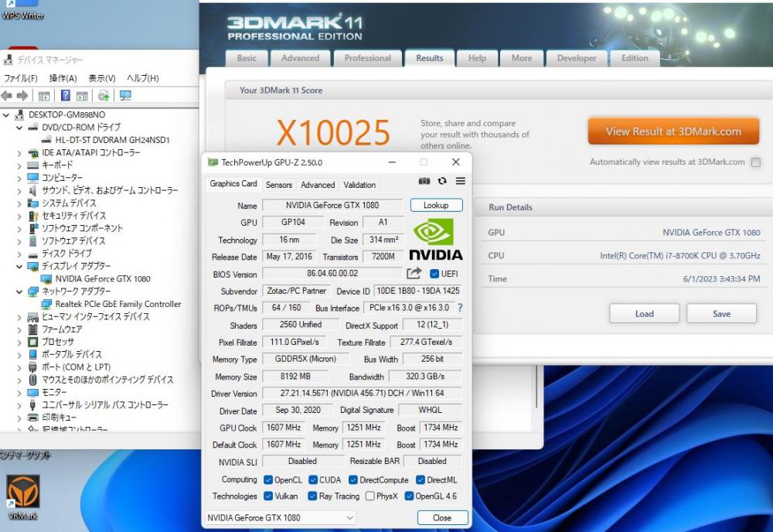Toggle the OpenCL checkbox
This screenshot has width=773, height=532.
(268, 479)
